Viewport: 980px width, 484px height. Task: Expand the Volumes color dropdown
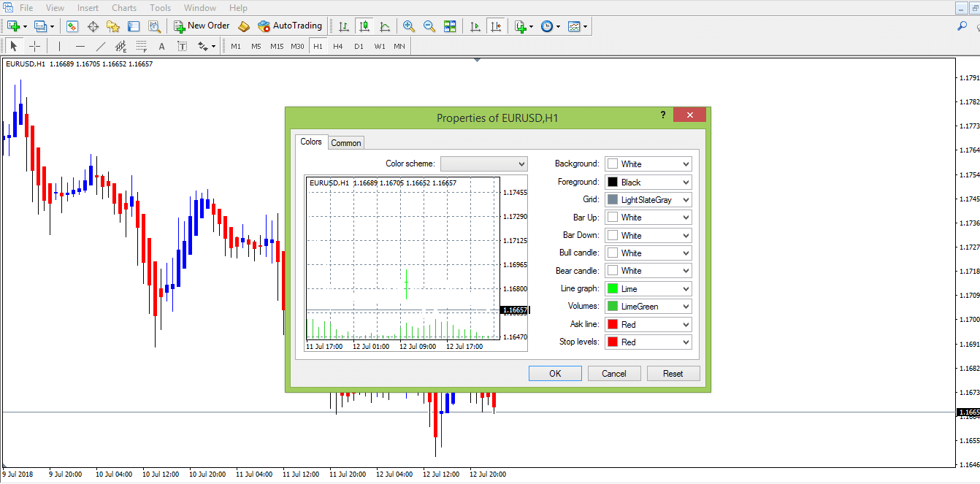pyautogui.click(x=648, y=307)
